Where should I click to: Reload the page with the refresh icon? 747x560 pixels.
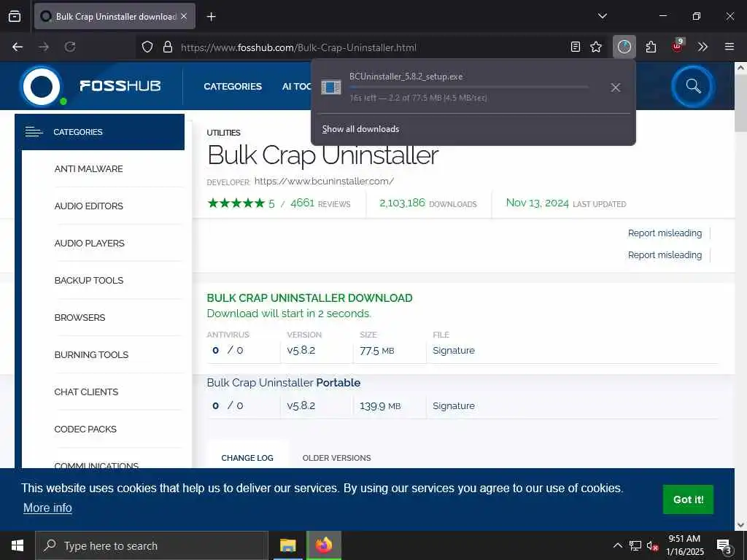pyautogui.click(x=70, y=47)
